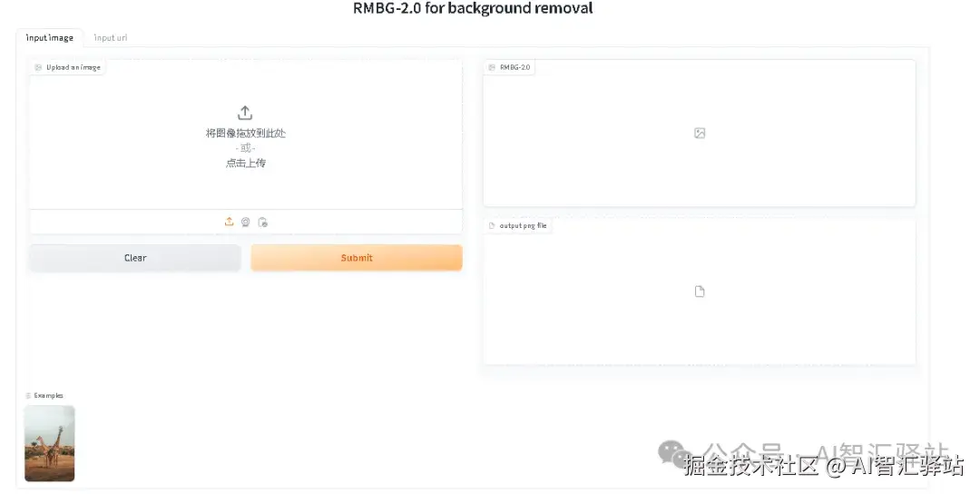
Task: Select the paste-from-clipboard source icon
Action: coord(262,222)
